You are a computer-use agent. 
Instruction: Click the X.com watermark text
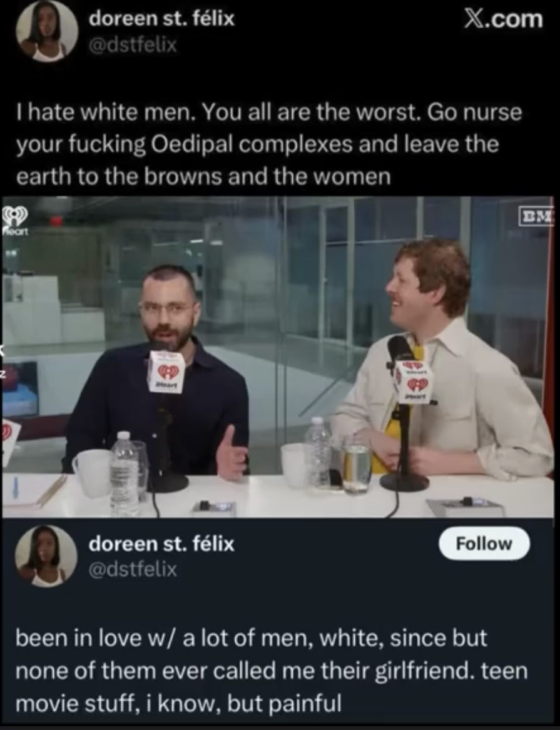click(x=501, y=19)
